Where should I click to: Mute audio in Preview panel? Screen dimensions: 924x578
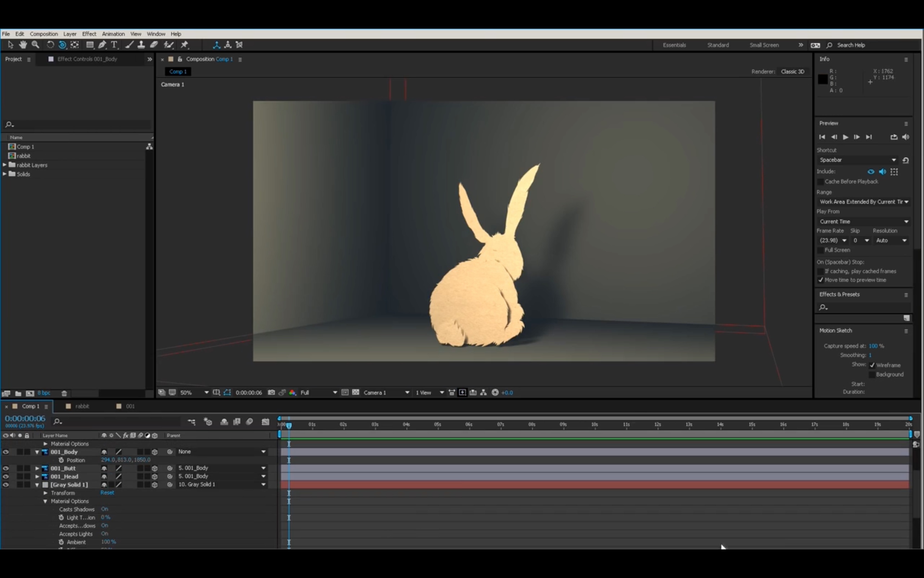coord(906,137)
